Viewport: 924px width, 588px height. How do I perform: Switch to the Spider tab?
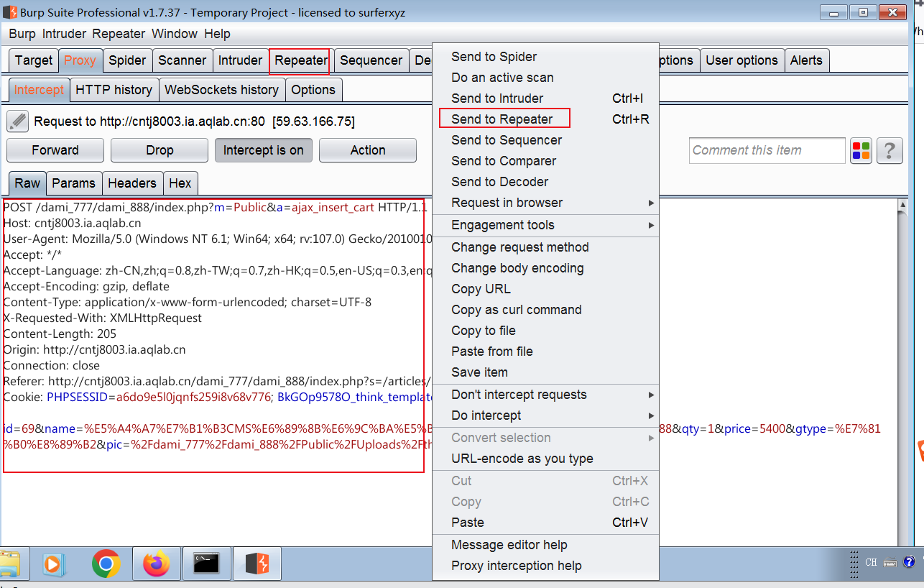tap(127, 60)
